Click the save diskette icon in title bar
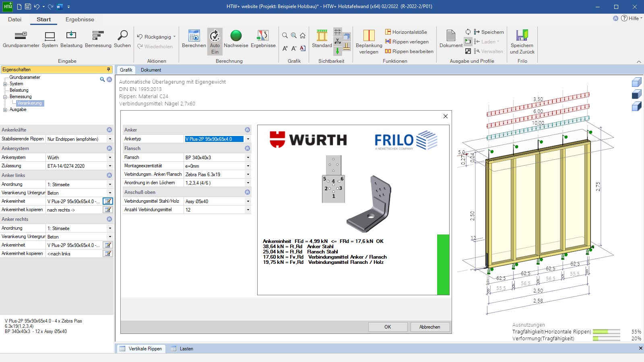The width and height of the screenshot is (644, 362). pyautogui.click(x=28, y=6)
